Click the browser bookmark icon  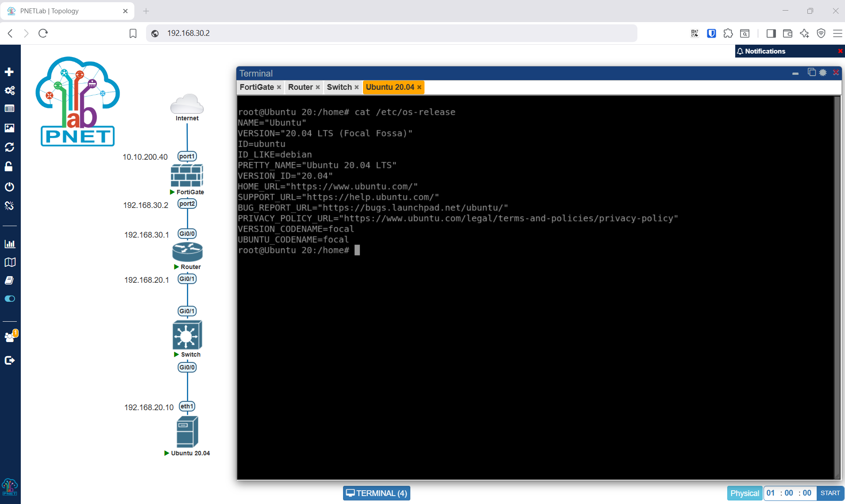pos(133,33)
